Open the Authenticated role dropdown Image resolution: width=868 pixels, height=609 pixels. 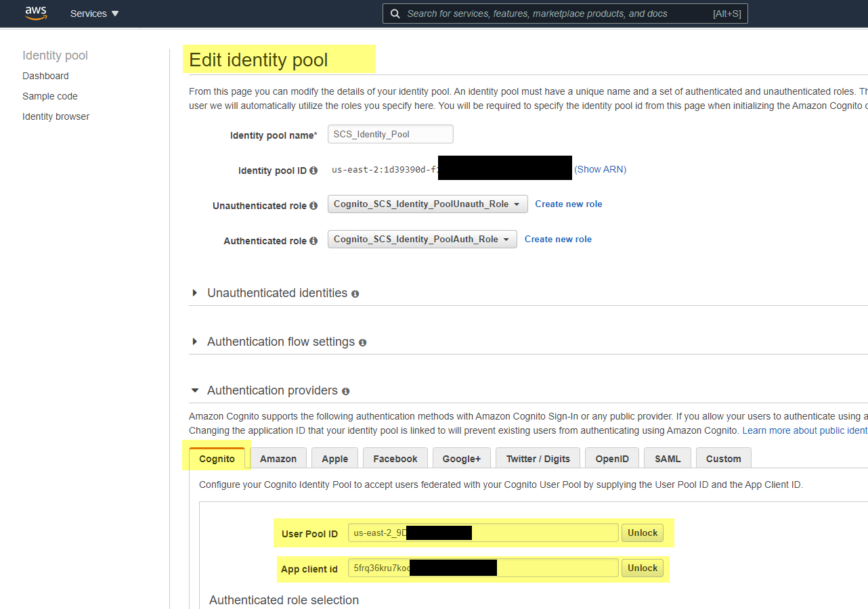click(422, 239)
